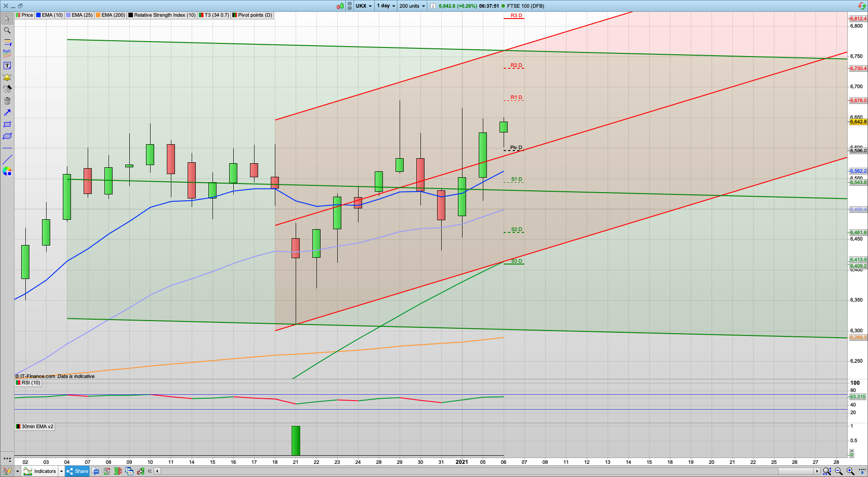Toggle the EMA (200) legend item
The image size is (868, 477).
(x=110, y=15)
